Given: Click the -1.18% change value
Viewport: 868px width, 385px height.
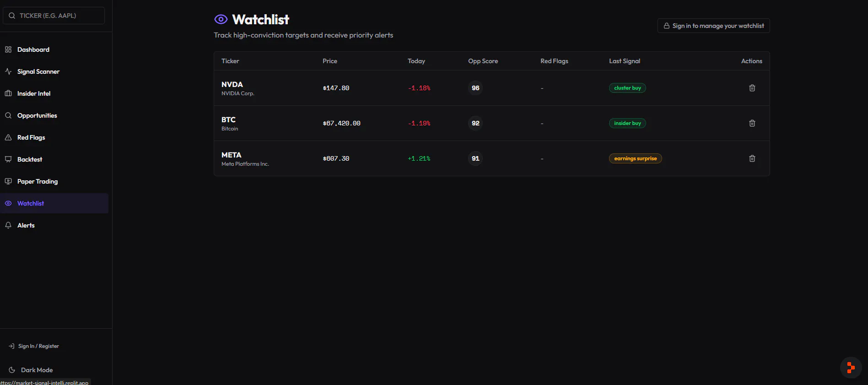Looking at the screenshot, I should coord(419,88).
